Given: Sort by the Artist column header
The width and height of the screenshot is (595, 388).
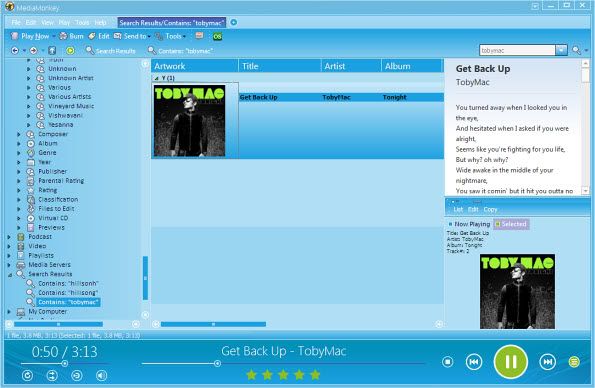Looking at the screenshot, I should pyautogui.click(x=351, y=66).
